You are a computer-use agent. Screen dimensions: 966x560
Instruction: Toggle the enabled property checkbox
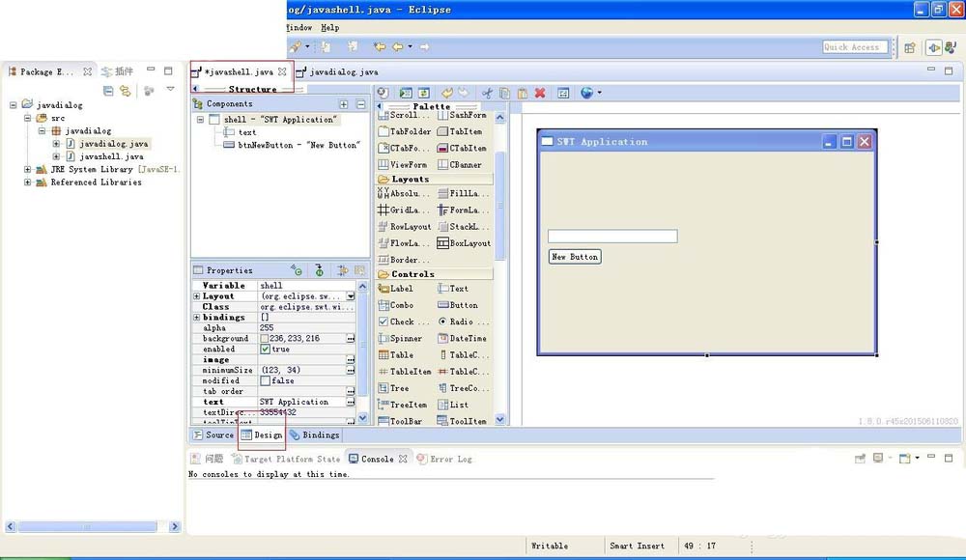[266, 350]
